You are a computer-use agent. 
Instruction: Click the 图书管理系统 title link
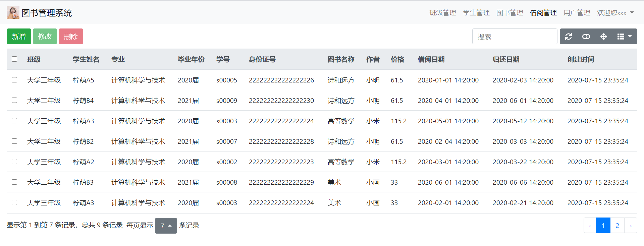47,13
